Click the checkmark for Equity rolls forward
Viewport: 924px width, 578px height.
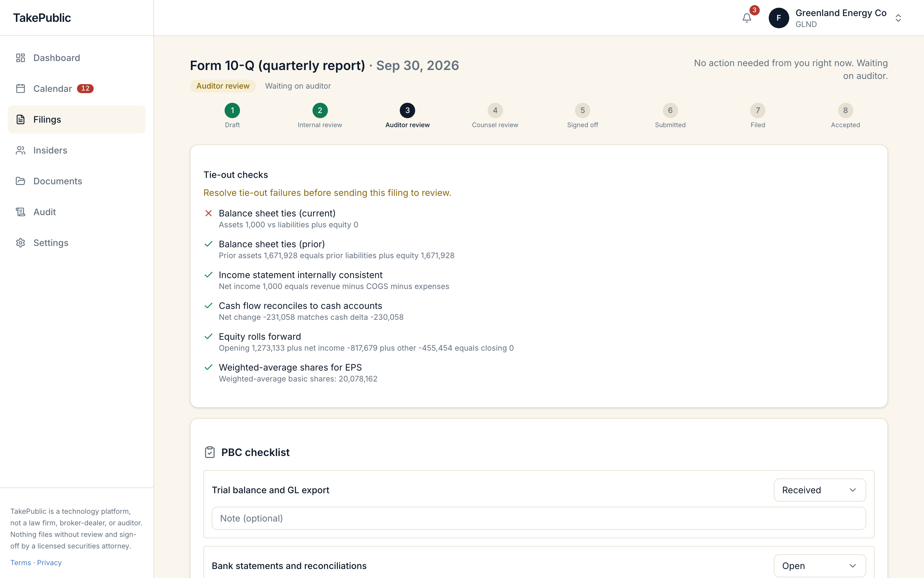209,337
